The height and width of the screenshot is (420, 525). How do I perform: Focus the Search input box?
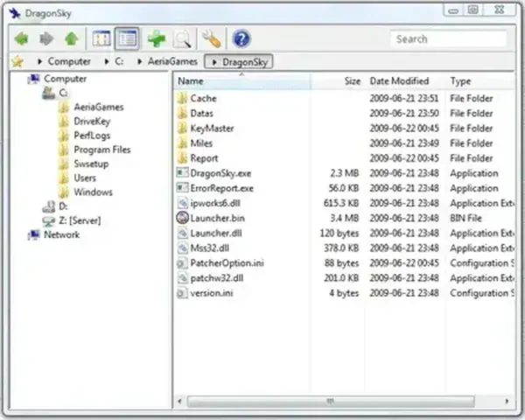click(x=449, y=38)
